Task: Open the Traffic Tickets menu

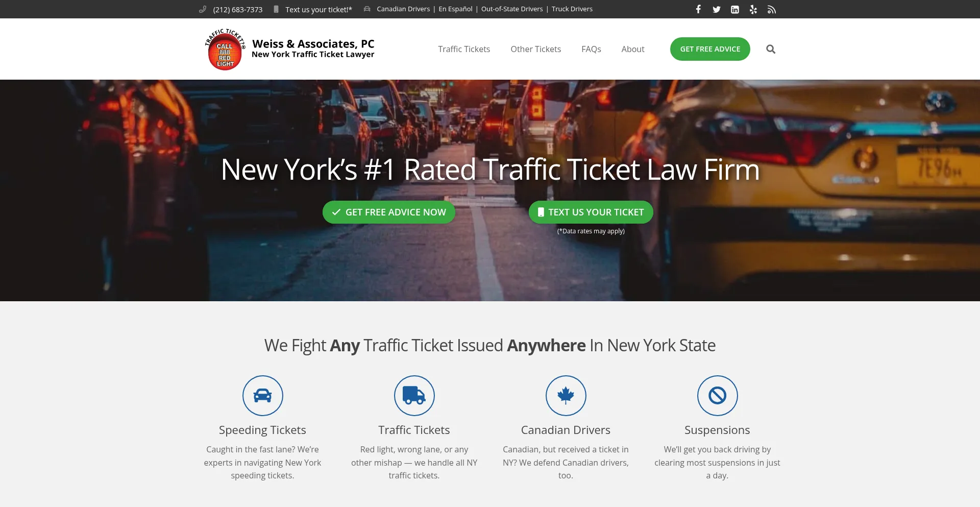Action: [x=464, y=49]
